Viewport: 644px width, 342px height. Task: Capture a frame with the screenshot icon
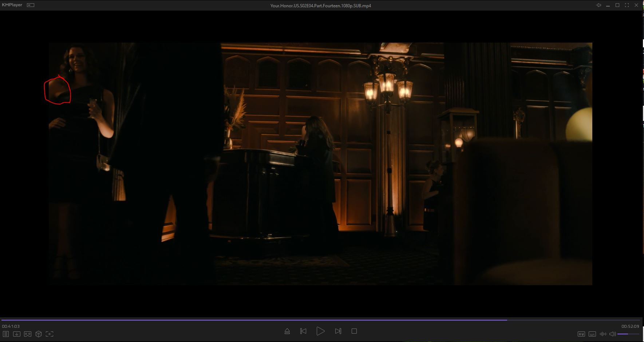pos(50,334)
